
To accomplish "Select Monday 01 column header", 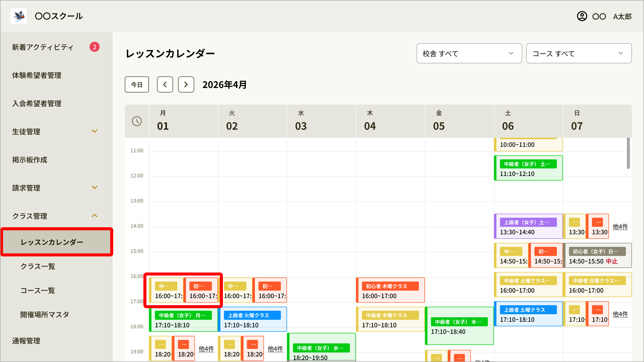I will 183,121.
